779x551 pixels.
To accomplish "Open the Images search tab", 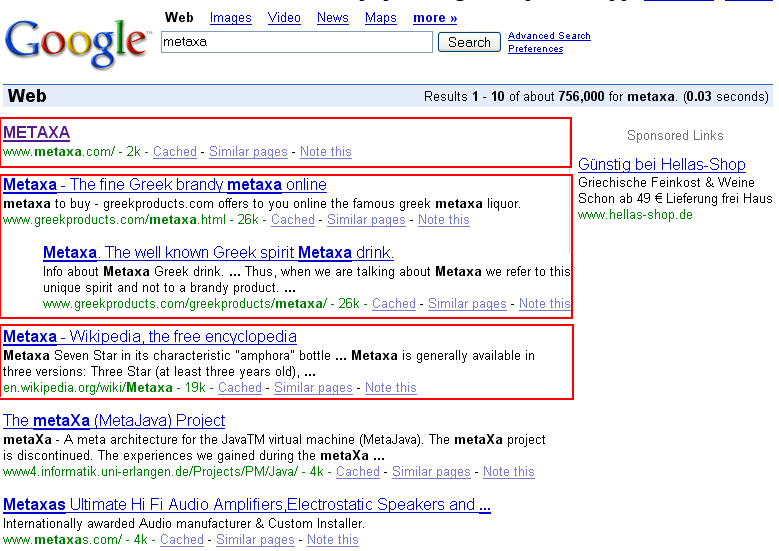I will [x=231, y=18].
